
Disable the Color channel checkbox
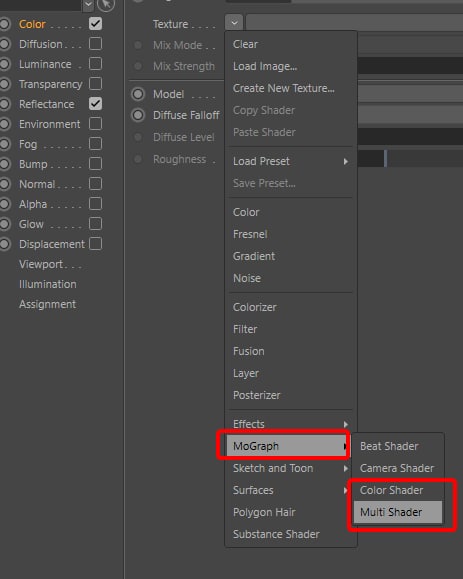(x=95, y=24)
